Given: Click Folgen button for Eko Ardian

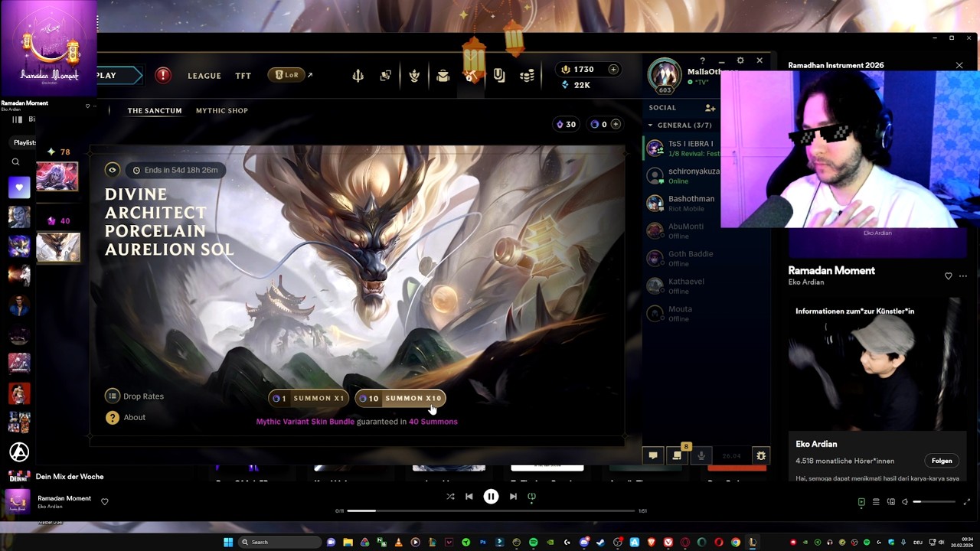Looking at the screenshot, I should [x=942, y=461].
